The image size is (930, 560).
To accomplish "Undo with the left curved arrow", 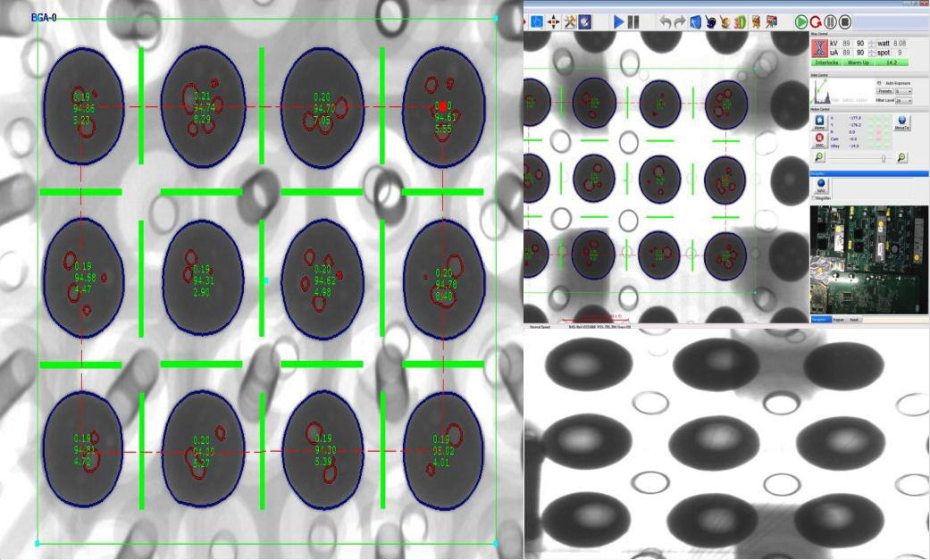I will tap(666, 22).
